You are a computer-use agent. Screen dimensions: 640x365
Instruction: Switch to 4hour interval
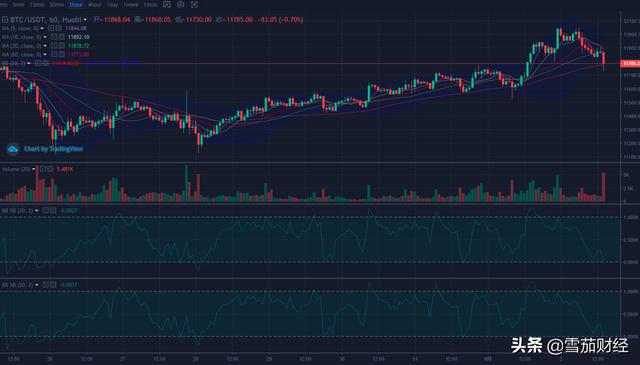(95, 4)
